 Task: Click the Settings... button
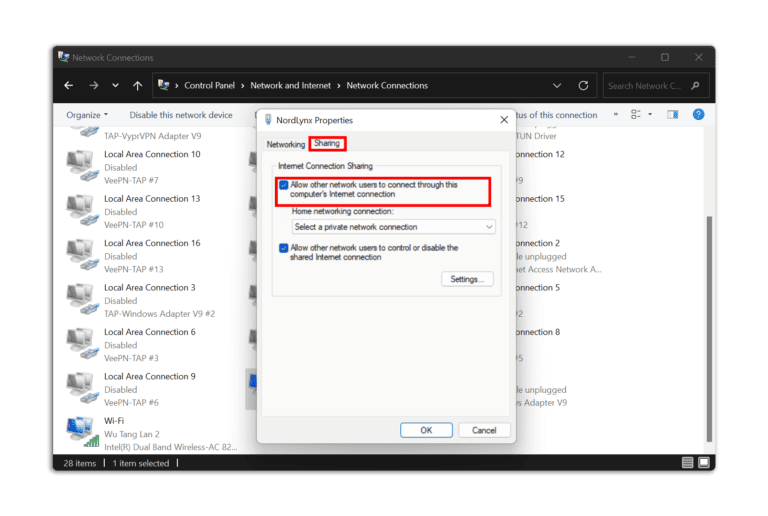tap(467, 280)
